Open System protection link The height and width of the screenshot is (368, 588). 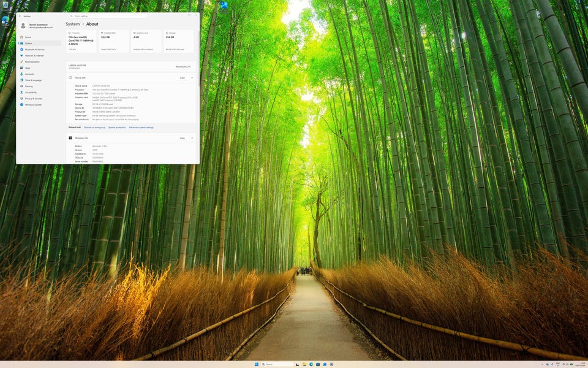[x=117, y=128]
